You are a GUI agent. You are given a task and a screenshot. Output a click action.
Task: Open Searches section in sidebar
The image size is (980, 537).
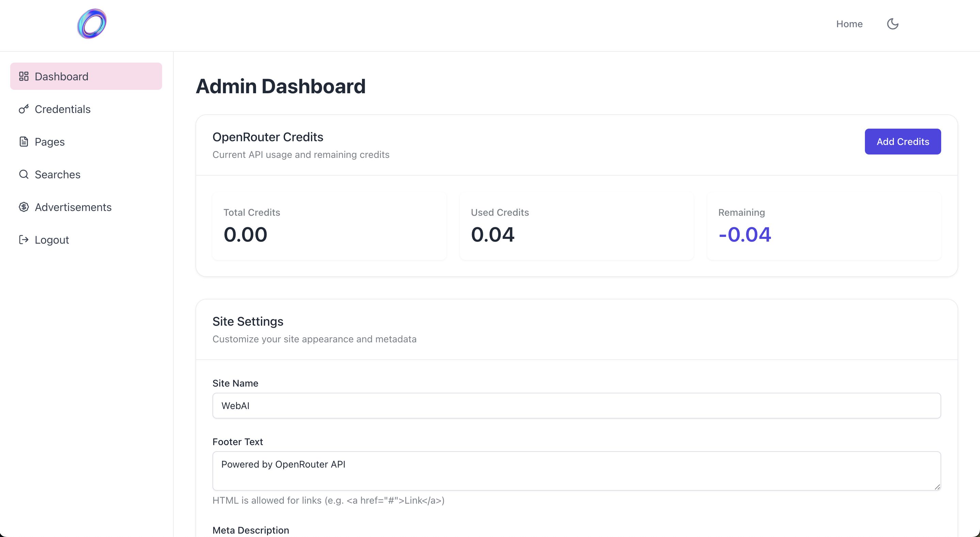tap(86, 175)
